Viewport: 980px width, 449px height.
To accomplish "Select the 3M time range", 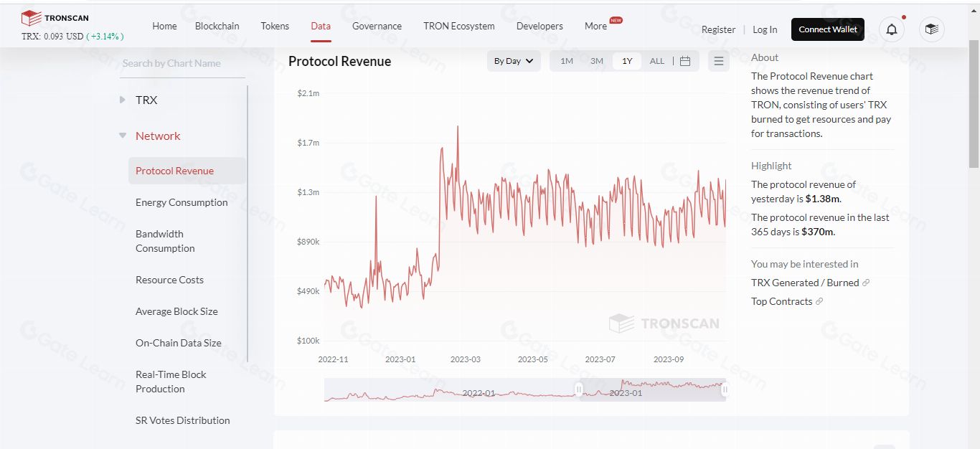I will pyautogui.click(x=597, y=61).
